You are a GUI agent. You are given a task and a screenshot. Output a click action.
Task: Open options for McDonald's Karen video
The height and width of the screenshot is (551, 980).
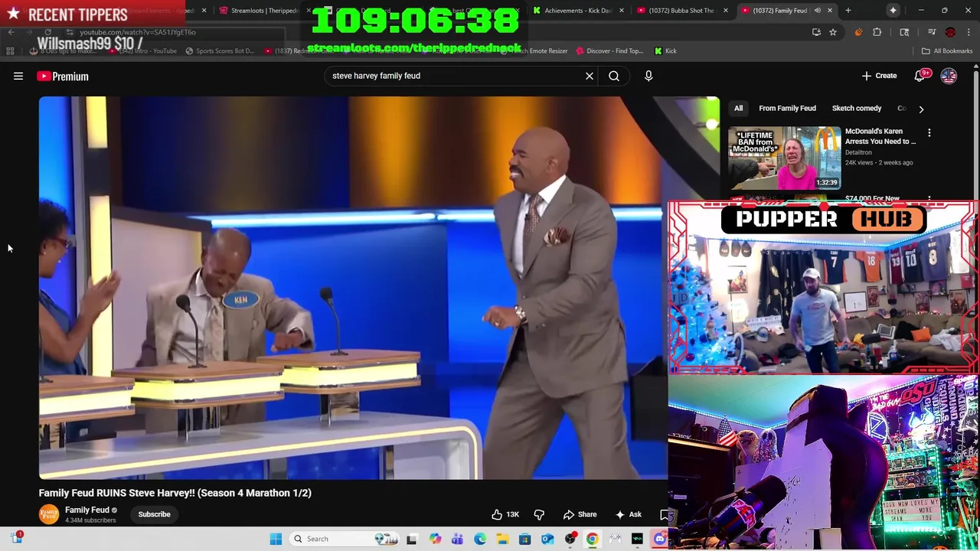pyautogui.click(x=929, y=133)
